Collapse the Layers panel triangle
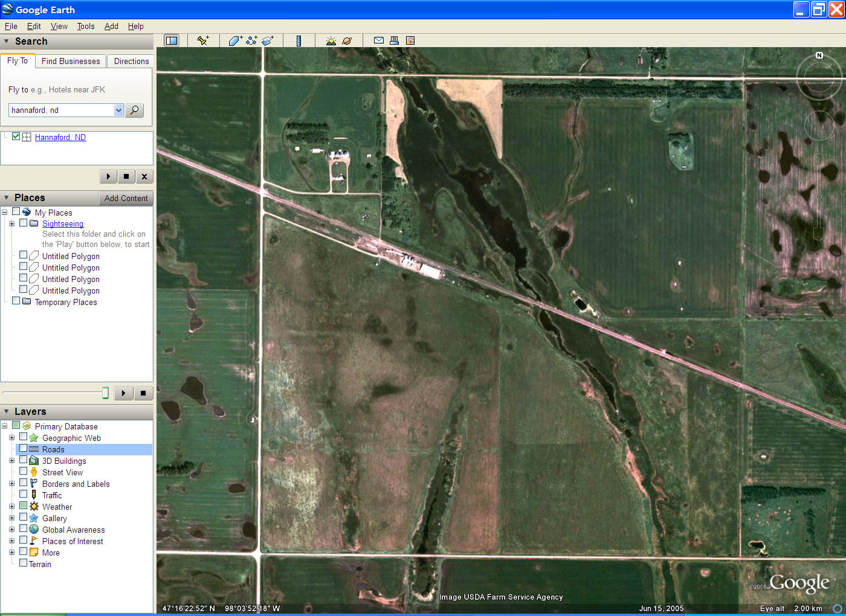 click(7, 411)
